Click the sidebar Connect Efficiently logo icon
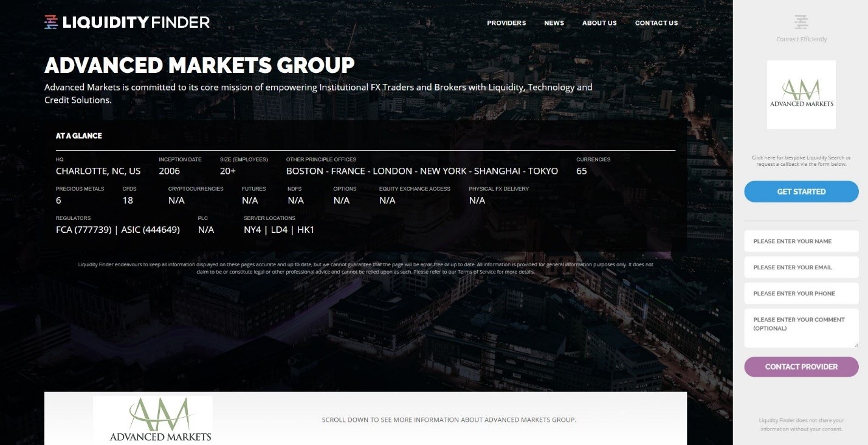 tap(801, 22)
